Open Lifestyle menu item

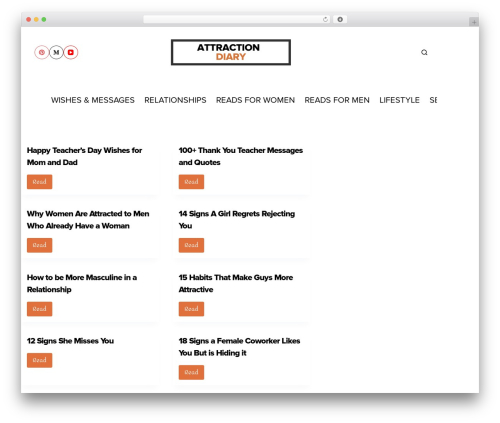[x=399, y=100]
